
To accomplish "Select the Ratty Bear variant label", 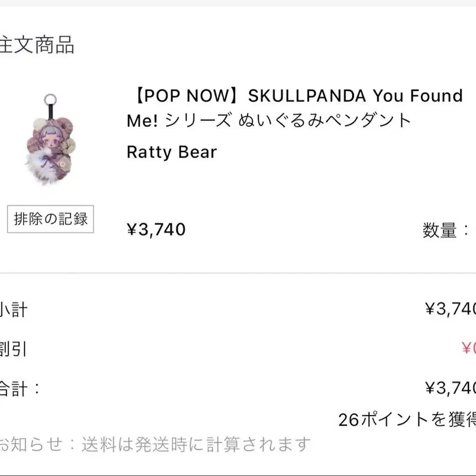I will point(172,152).
